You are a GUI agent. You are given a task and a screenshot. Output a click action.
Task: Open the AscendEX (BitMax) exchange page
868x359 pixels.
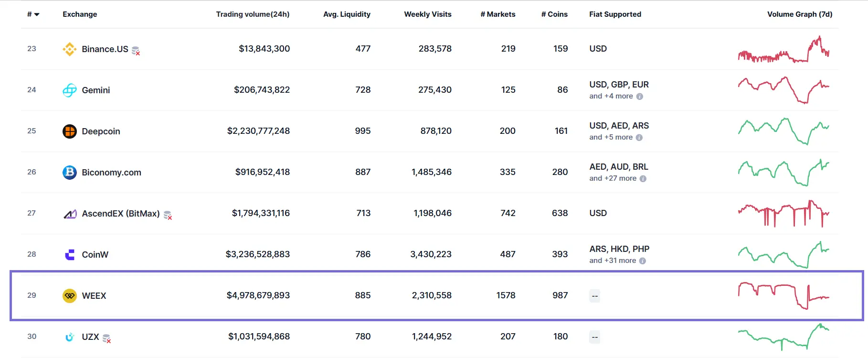coord(121,214)
